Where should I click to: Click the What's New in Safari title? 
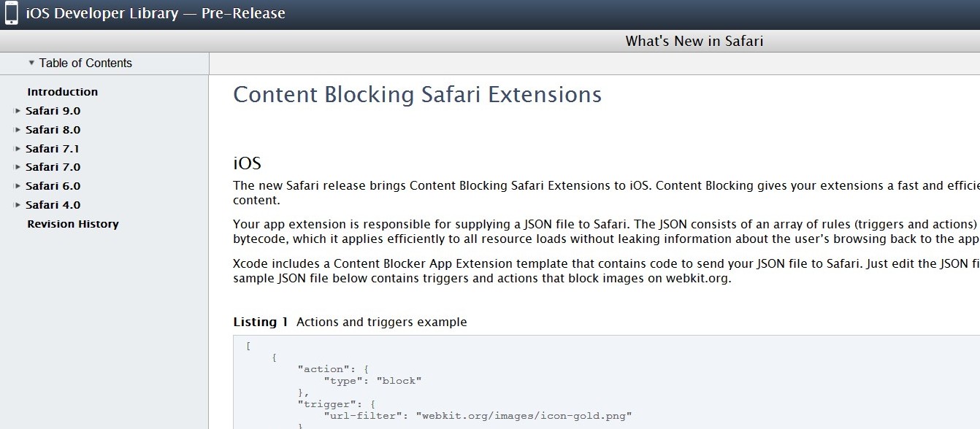point(694,41)
